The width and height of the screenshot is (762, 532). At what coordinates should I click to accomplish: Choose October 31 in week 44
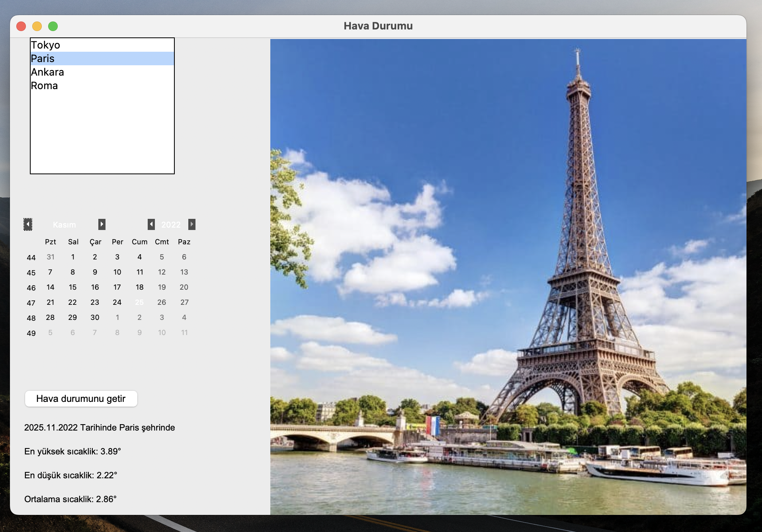(51, 257)
